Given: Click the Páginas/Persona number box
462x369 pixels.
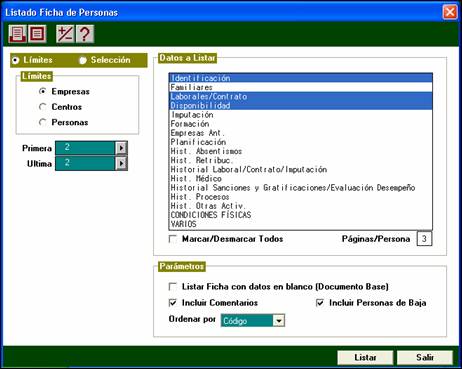Looking at the screenshot, I should pyautogui.click(x=424, y=239).
